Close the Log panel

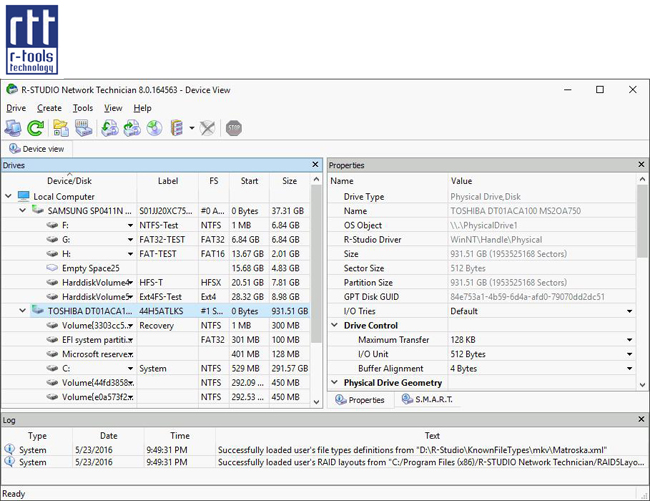tap(641, 419)
